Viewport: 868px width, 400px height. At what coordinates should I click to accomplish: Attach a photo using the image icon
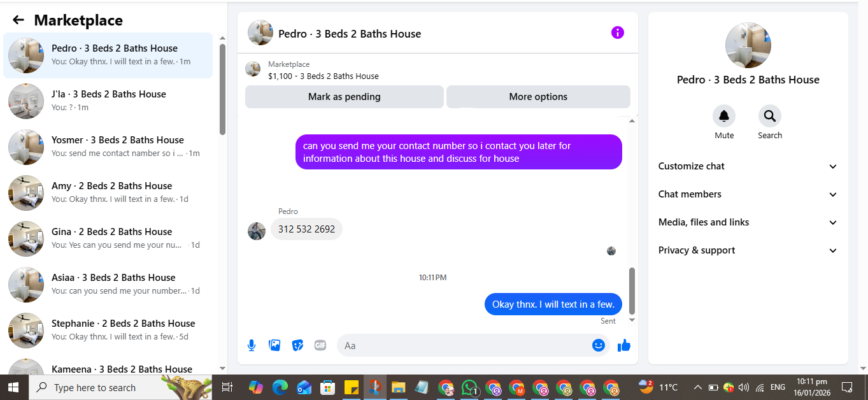274,345
